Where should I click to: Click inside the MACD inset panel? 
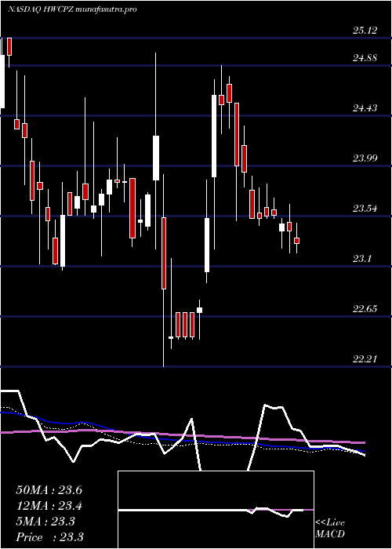(x=216, y=510)
